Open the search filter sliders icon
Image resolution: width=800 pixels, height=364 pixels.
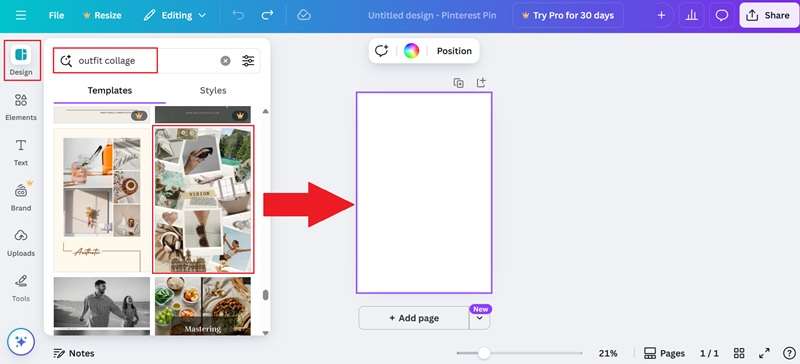[x=248, y=61]
